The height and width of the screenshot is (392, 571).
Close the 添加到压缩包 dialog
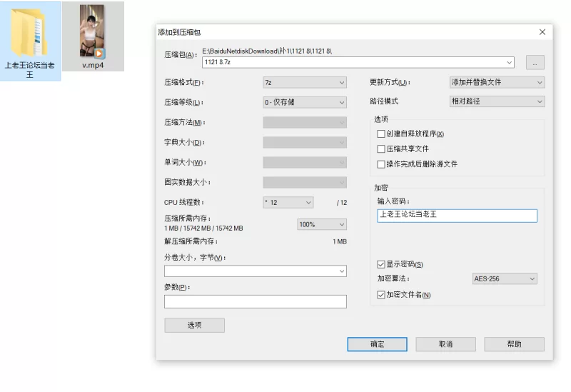click(542, 32)
